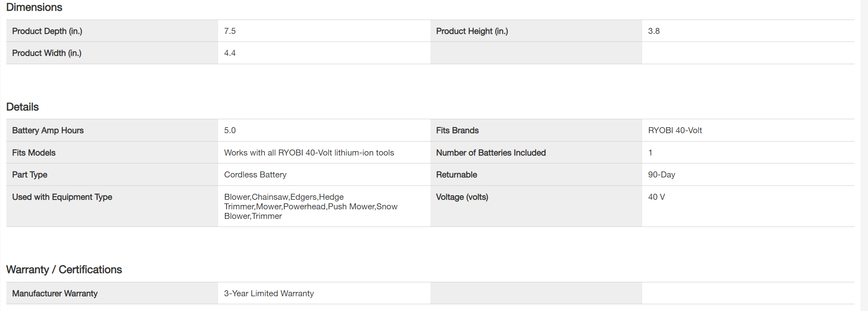Screen dimensions: 868x311
Task: Select the Product Width (in.) label
Action: (x=47, y=53)
